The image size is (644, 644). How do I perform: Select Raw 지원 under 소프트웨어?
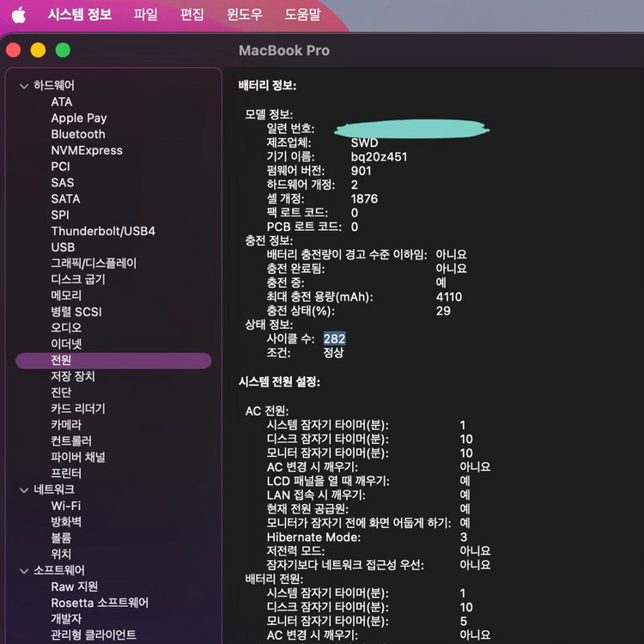75,586
